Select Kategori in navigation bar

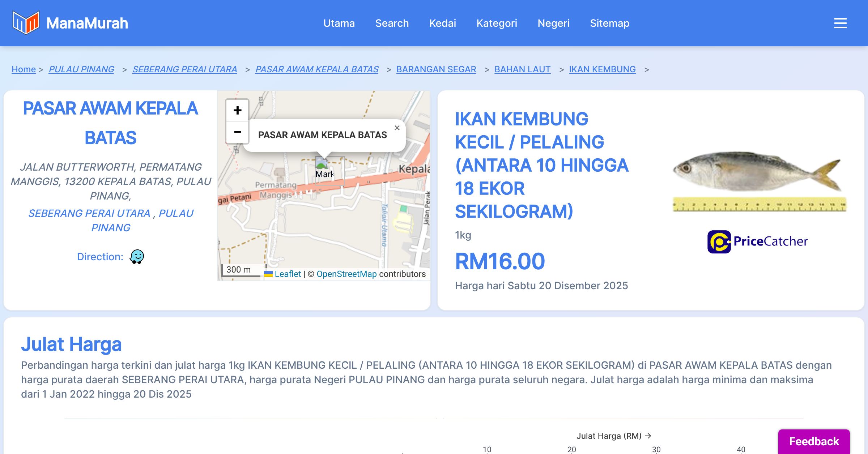(x=497, y=23)
